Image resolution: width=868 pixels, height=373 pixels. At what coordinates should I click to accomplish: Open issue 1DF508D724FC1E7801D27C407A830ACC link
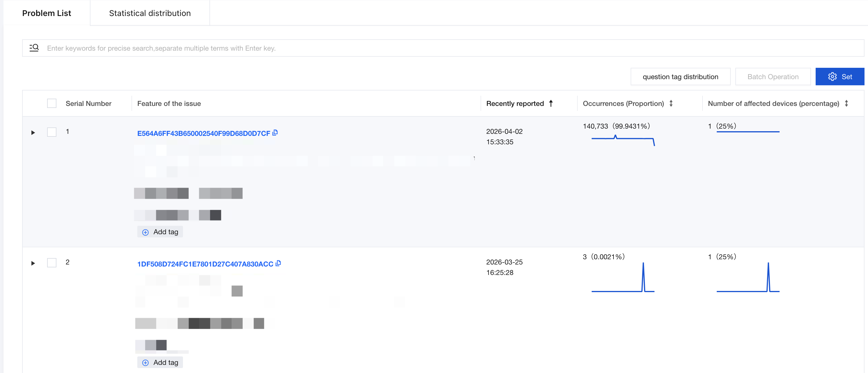click(205, 264)
